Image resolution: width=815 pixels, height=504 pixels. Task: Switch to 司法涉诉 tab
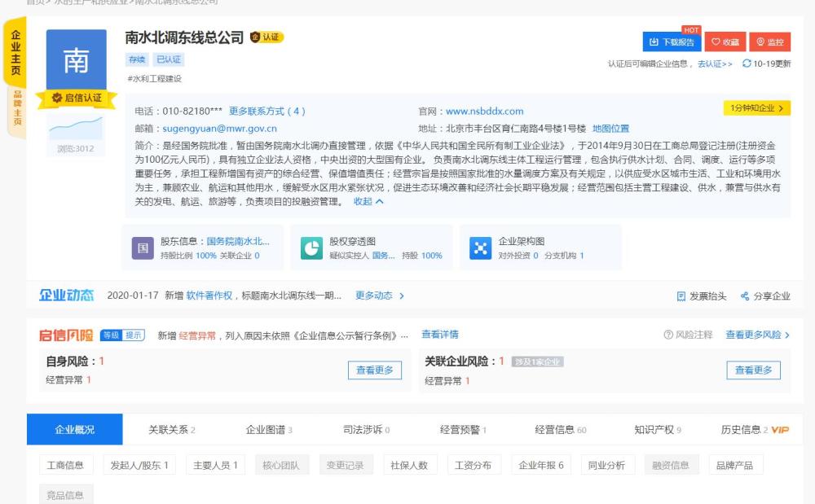click(366, 430)
